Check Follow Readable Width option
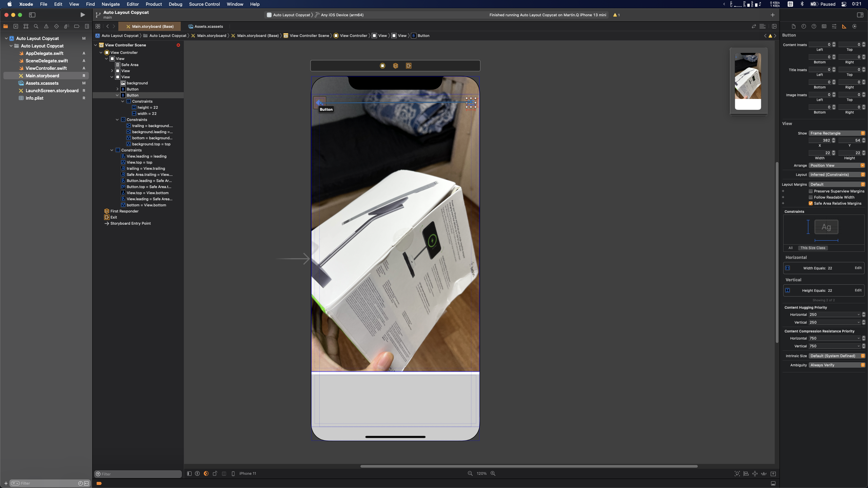This screenshot has height=488, width=868. (811, 197)
